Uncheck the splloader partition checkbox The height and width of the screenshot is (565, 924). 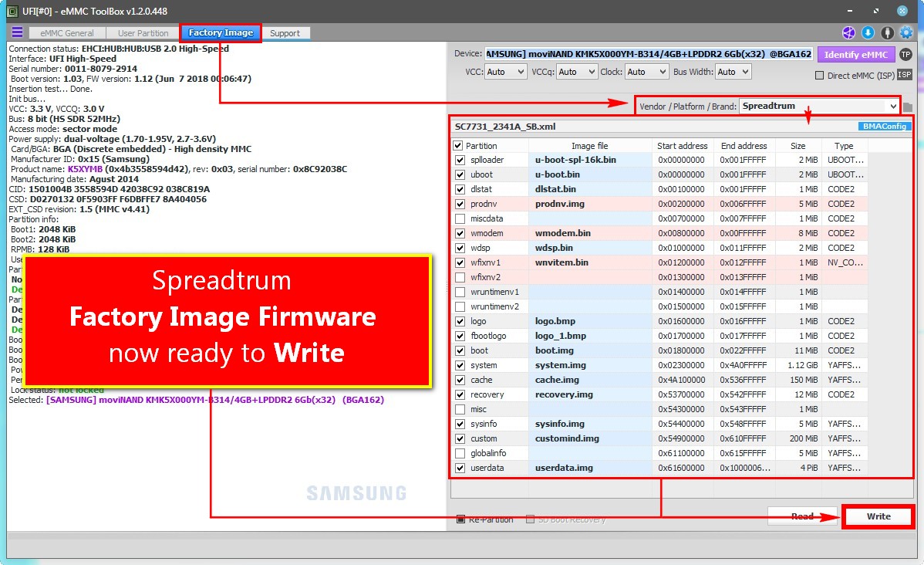(460, 160)
